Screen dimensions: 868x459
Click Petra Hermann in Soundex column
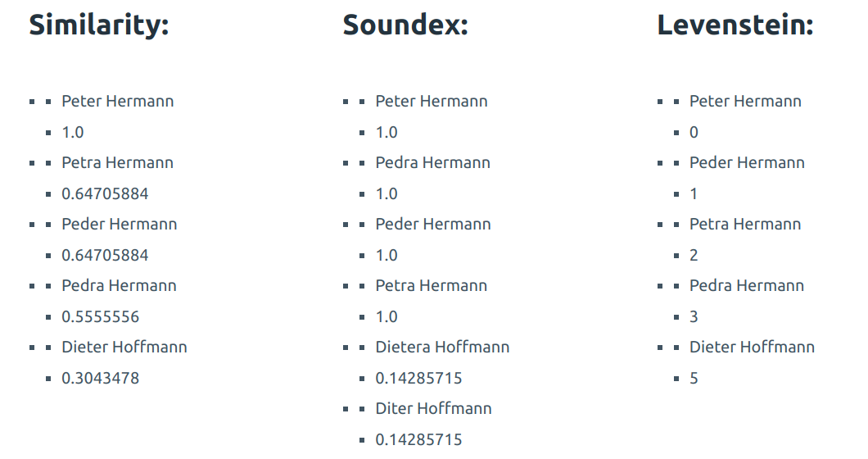432,285
